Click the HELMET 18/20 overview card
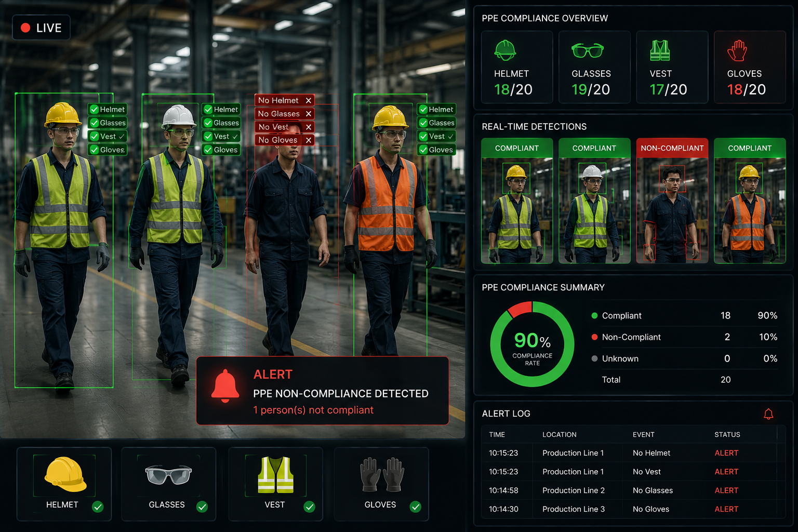Viewport: 798px width, 532px height. [517, 67]
